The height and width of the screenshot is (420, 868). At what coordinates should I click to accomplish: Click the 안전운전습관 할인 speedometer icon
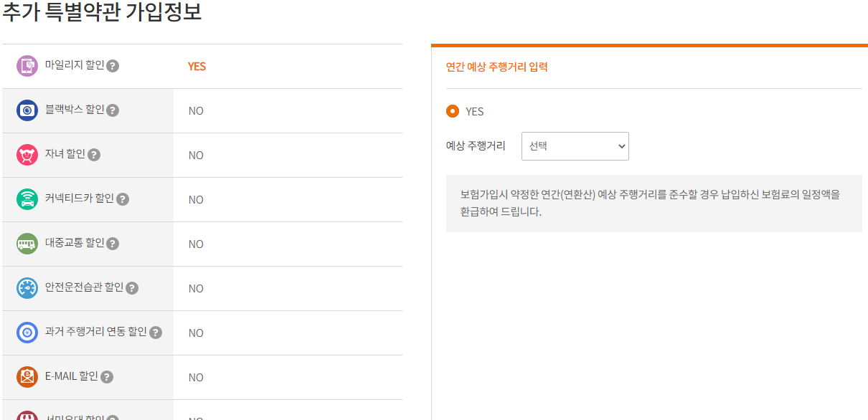(x=27, y=288)
